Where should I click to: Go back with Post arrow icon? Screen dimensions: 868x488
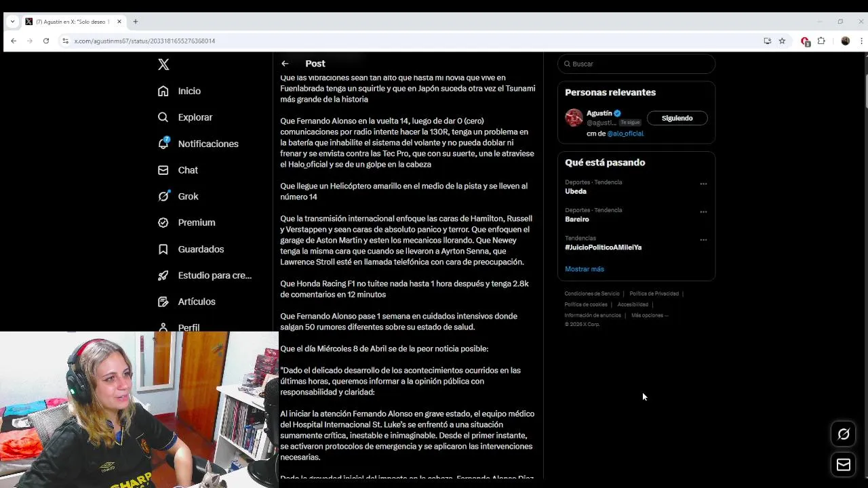coord(285,64)
